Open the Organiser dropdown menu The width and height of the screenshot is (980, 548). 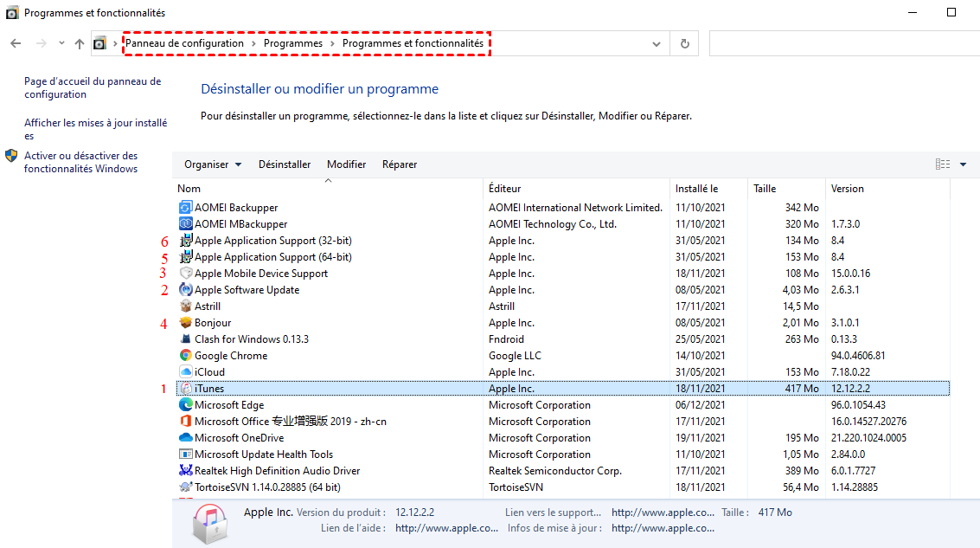click(x=213, y=164)
